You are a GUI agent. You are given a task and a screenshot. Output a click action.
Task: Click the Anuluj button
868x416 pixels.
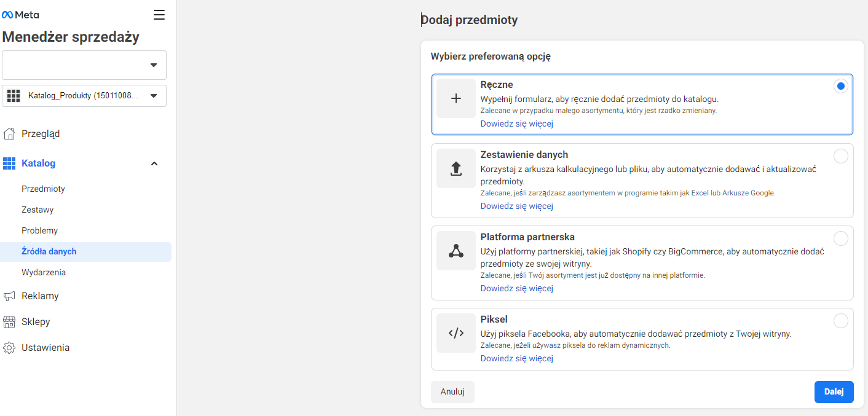(x=452, y=392)
